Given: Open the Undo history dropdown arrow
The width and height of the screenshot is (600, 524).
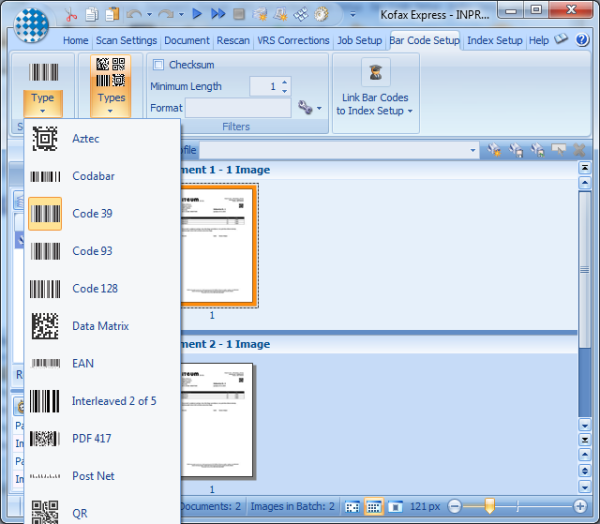Looking at the screenshot, I should 150,15.
